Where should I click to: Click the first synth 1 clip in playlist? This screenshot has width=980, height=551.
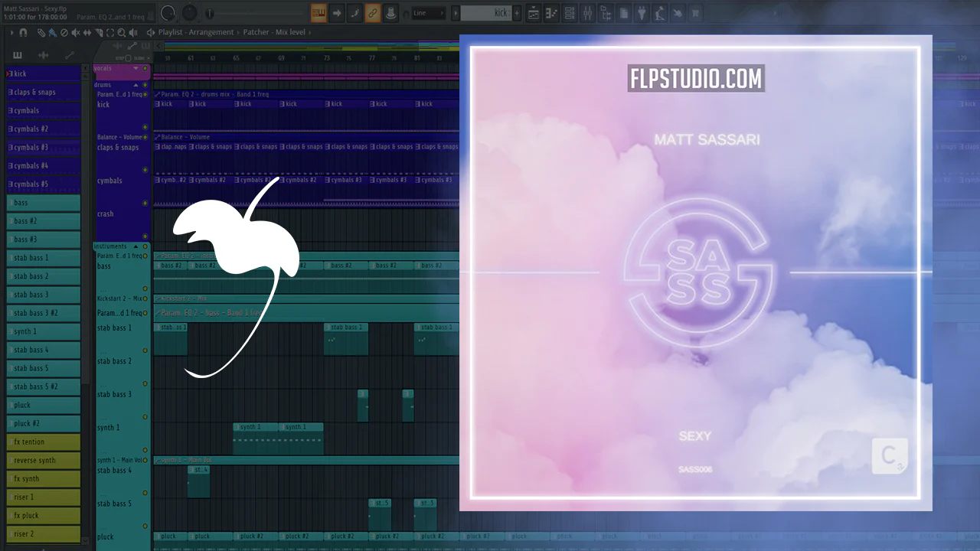pos(256,439)
